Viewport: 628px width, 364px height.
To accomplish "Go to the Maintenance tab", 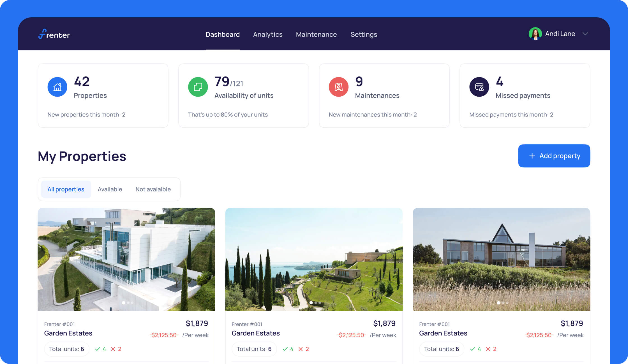I will pyautogui.click(x=316, y=34).
